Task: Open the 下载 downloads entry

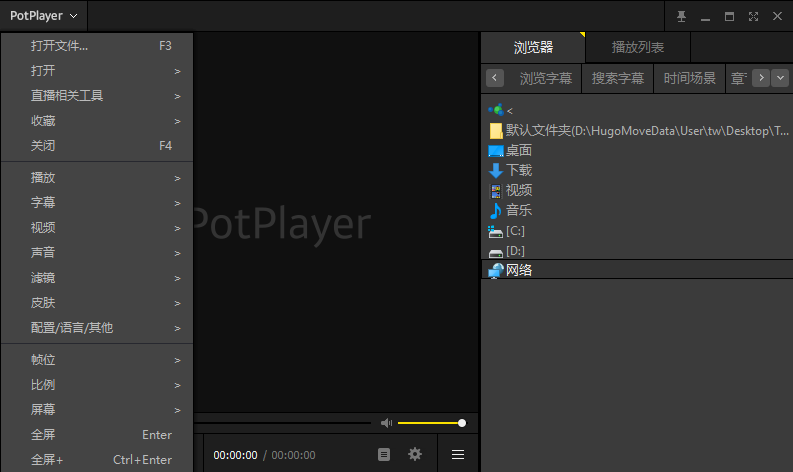Action: pos(510,170)
